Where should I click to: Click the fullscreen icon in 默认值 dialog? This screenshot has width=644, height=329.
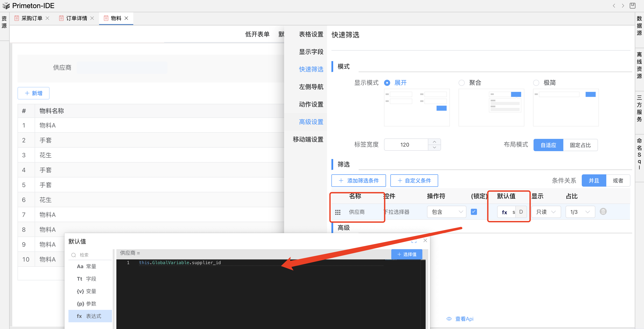(x=414, y=241)
